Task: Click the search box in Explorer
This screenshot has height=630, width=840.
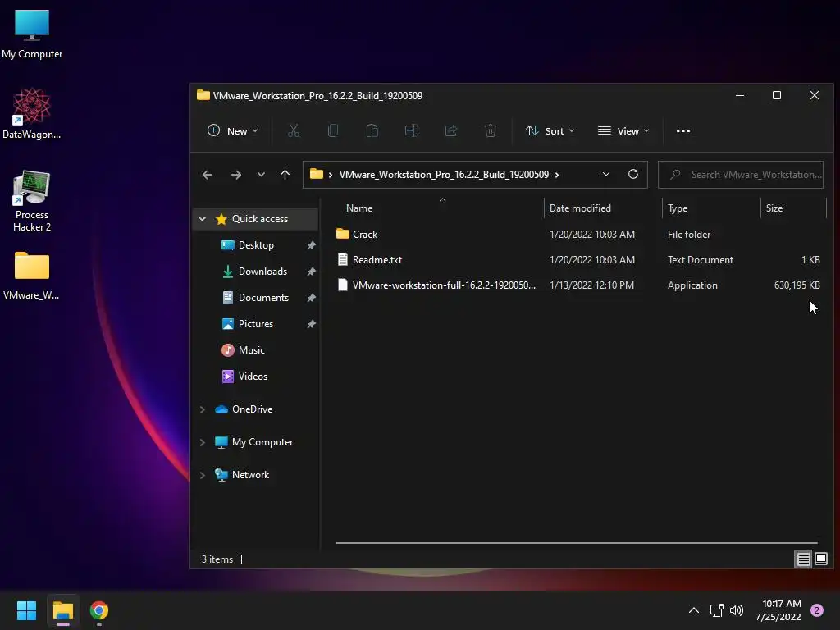Action: (x=741, y=175)
